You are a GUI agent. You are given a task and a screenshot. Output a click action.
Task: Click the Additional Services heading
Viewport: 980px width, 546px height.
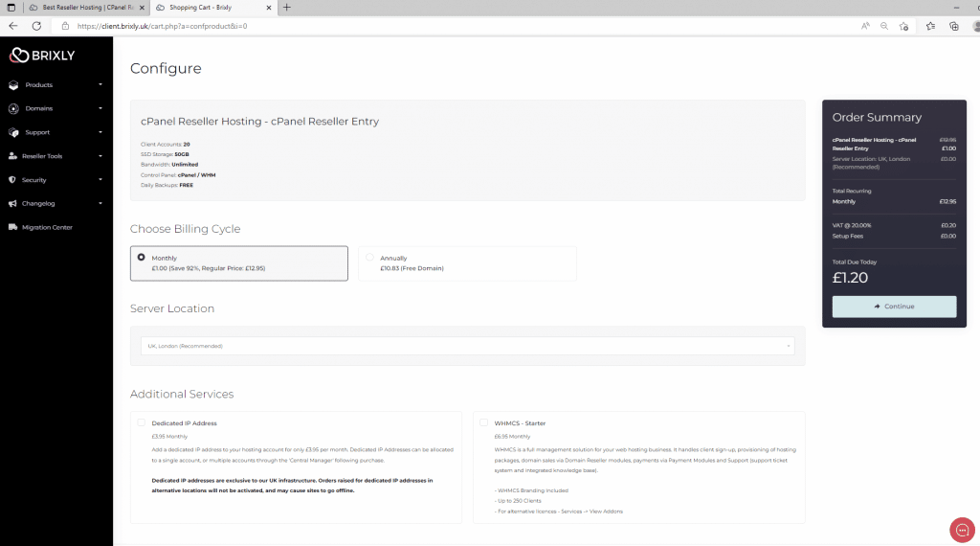(182, 394)
